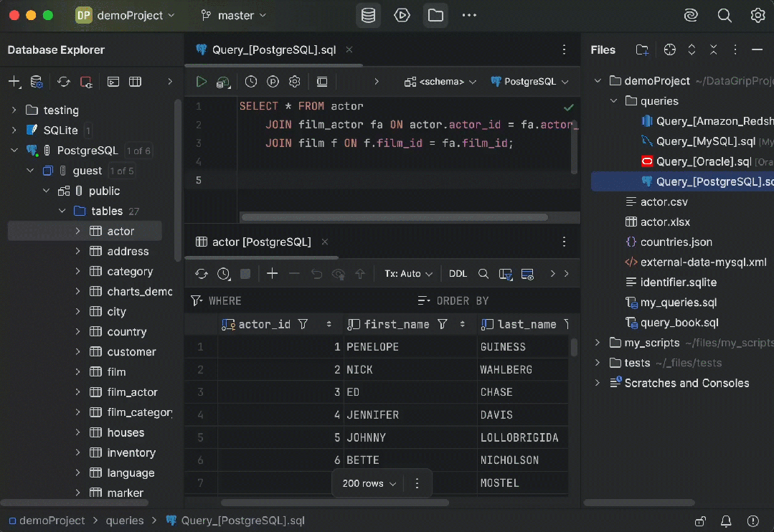Click the WHERE filter input field
The width and height of the screenshot is (774, 532).
coord(301,300)
